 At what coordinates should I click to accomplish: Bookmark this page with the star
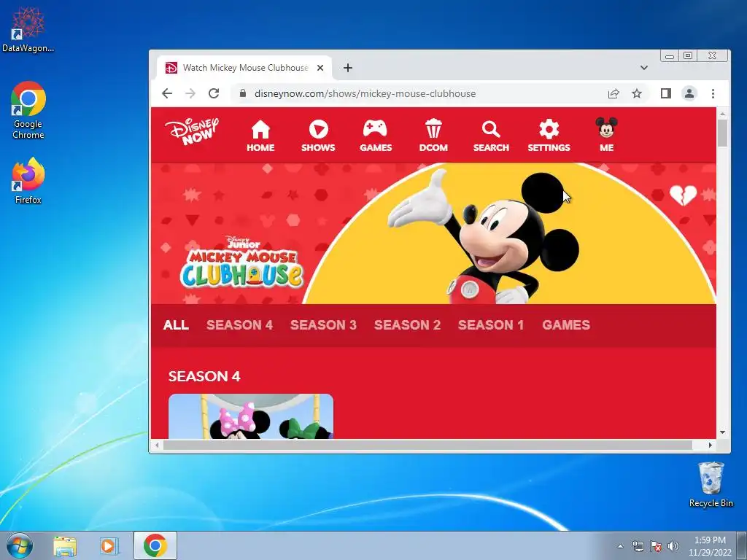click(636, 93)
